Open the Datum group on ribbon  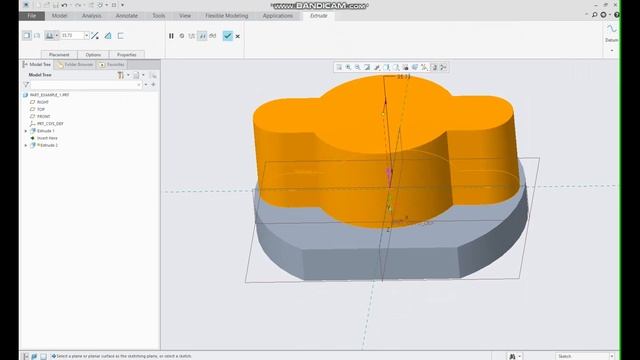(611, 40)
